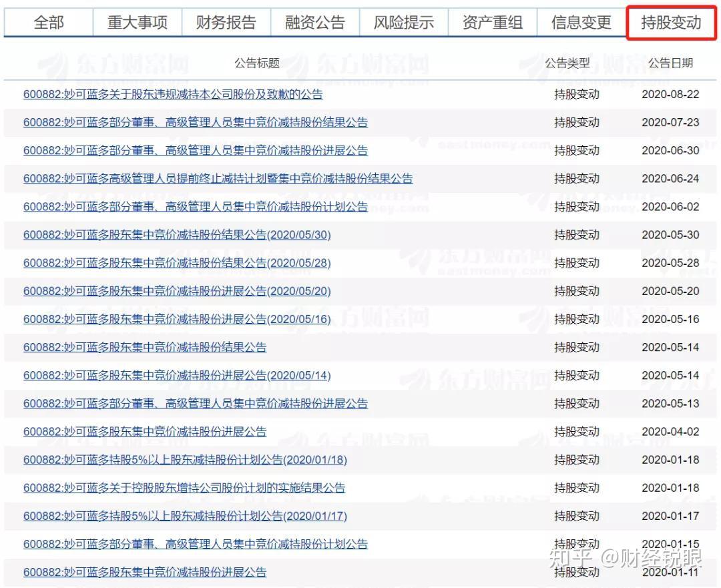
Task: Open 高级管理人员提前终止减持计划 announcement
Action: pyautogui.click(x=218, y=178)
